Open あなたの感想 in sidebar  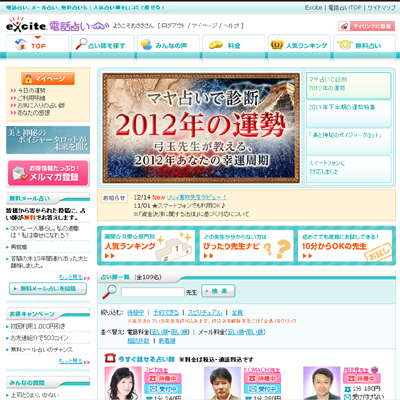pyautogui.click(x=34, y=113)
